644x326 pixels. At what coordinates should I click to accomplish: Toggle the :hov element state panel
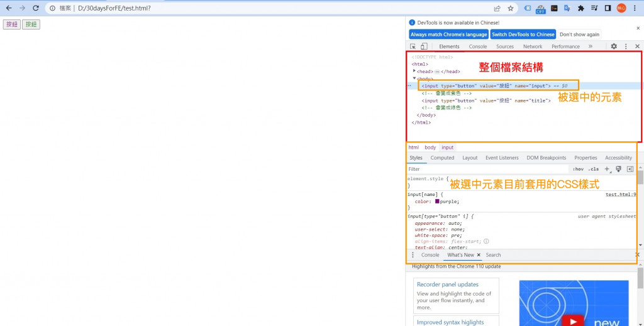(579, 169)
